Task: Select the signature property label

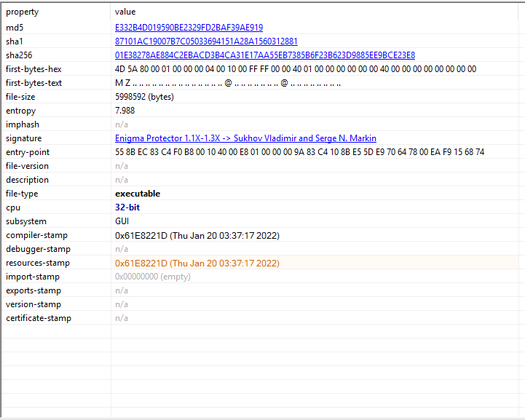Action: [23, 138]
